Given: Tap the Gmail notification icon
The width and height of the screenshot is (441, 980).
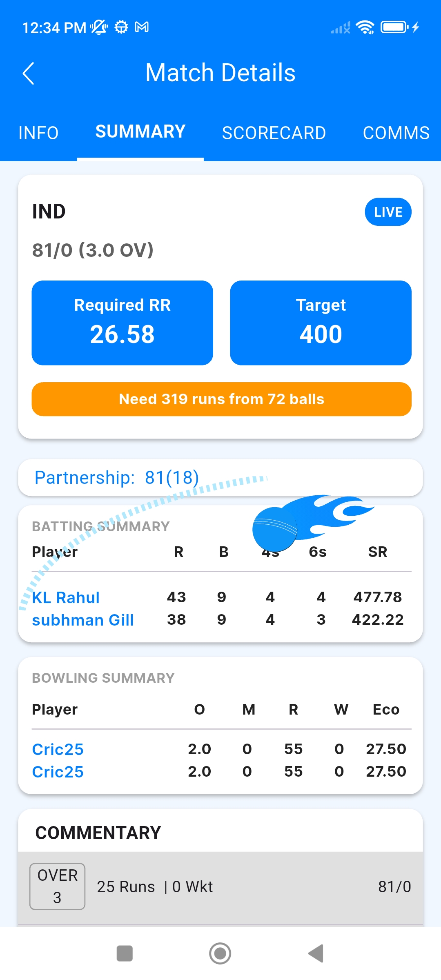Looking at the screenshot, I should (x=142, y=27).
